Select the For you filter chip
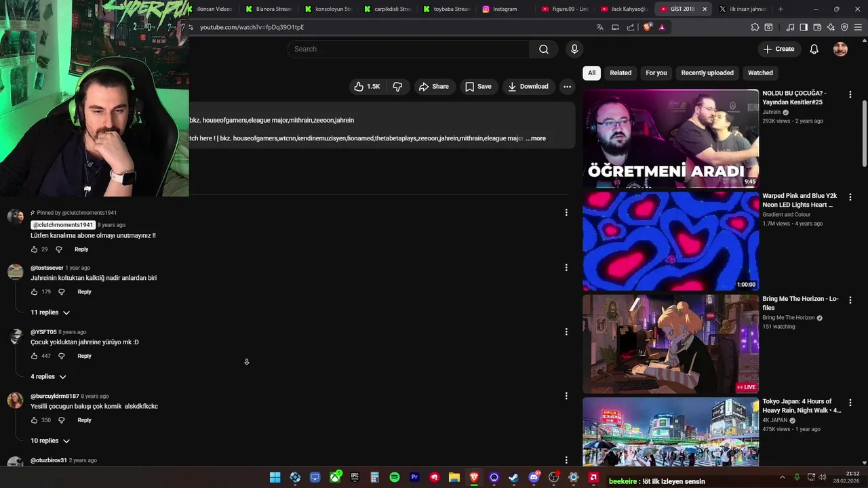Screen dimensions: 868x488 [656, 73]
